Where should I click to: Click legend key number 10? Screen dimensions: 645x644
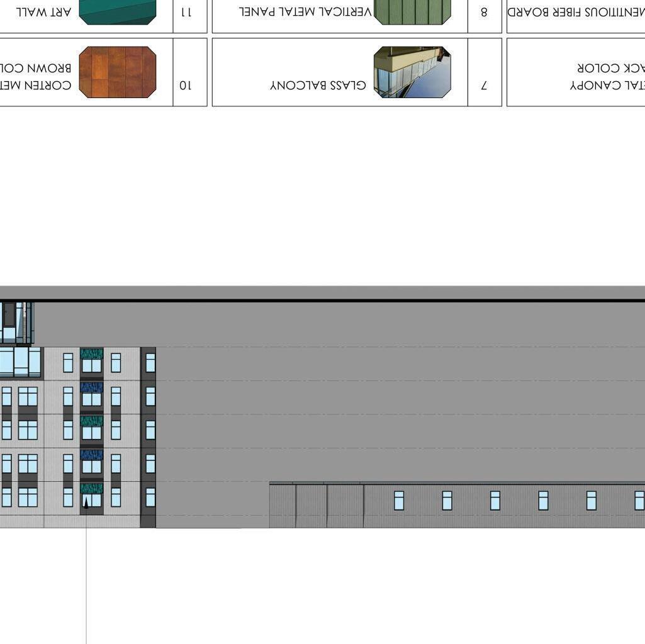click(185, 85)
